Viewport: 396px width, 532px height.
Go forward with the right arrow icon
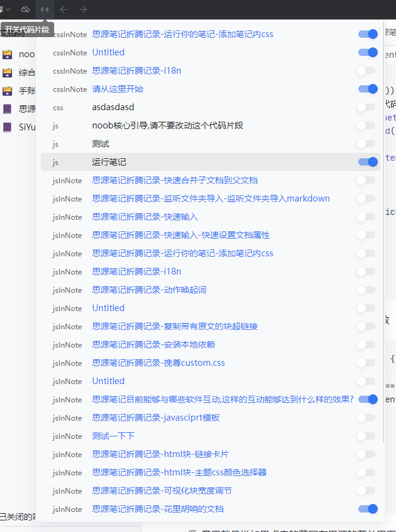pyautogui.click(x=83, y=9)
